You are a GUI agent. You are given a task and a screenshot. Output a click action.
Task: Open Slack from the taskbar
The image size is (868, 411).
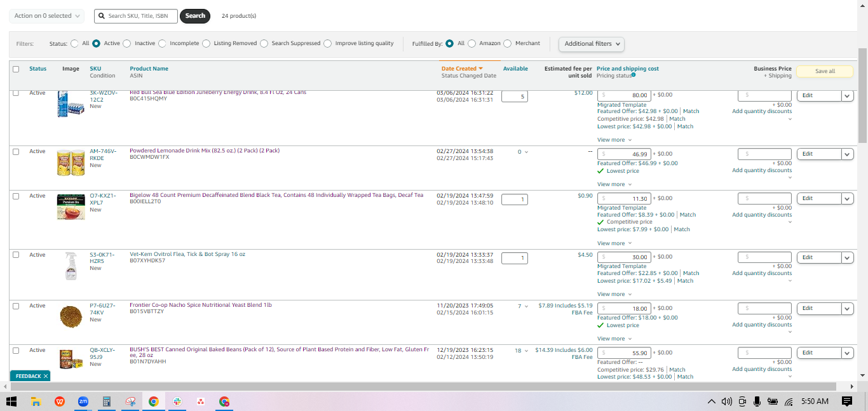(177, 401)
